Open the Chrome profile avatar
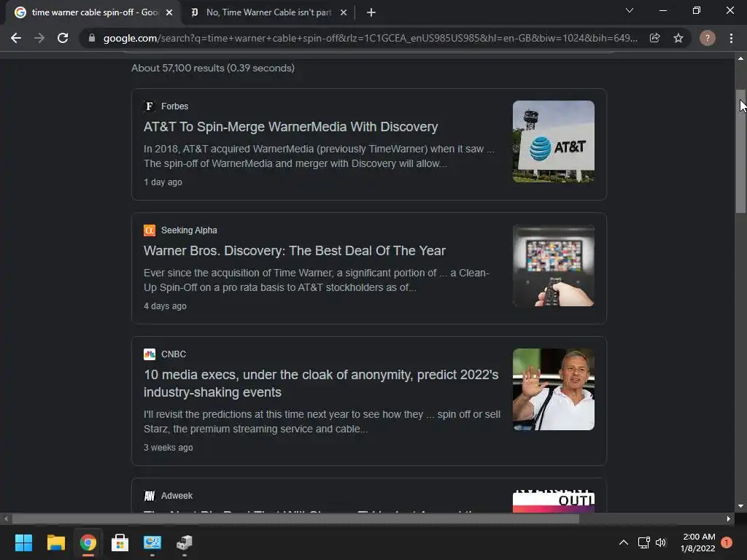Screen dimensions: 747x560 click(708, 38)
